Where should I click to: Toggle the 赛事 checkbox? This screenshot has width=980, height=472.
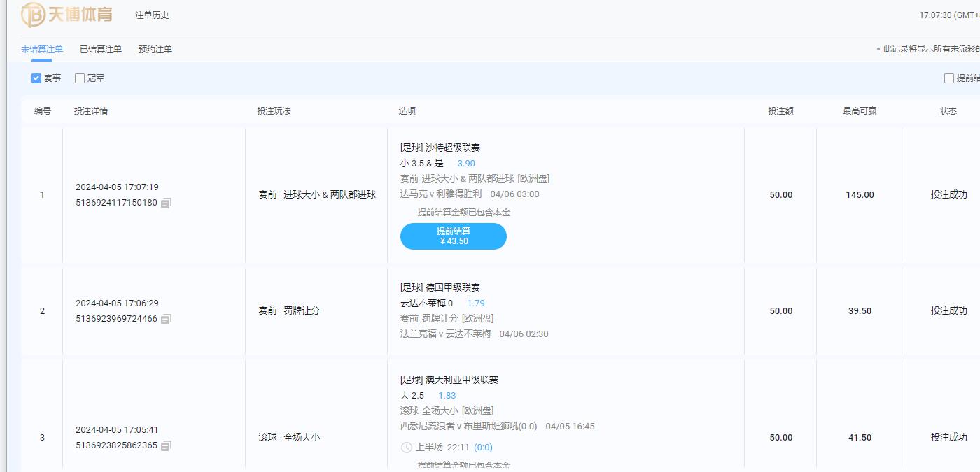tap(36, 78)
